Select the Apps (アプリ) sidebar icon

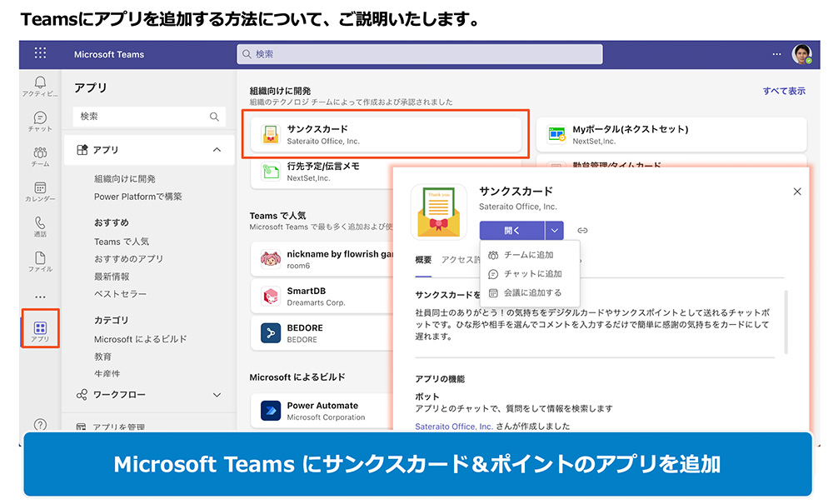[40, 328]
